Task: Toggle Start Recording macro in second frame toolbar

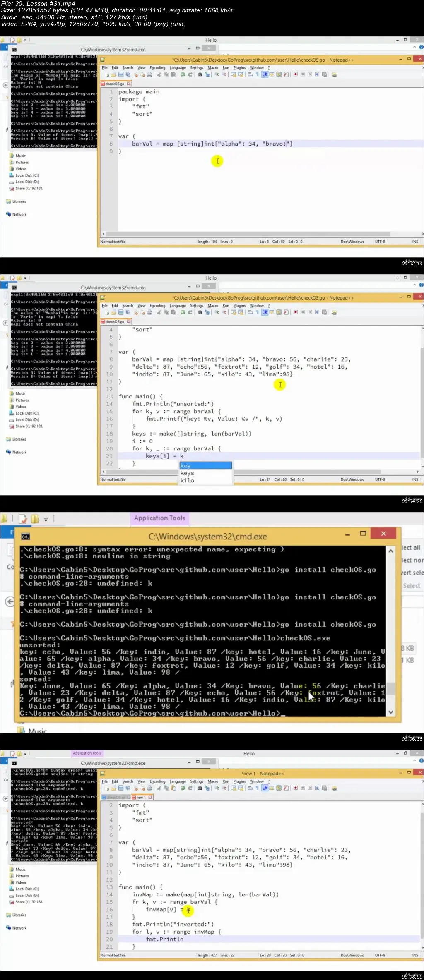Action: [296, 312]
